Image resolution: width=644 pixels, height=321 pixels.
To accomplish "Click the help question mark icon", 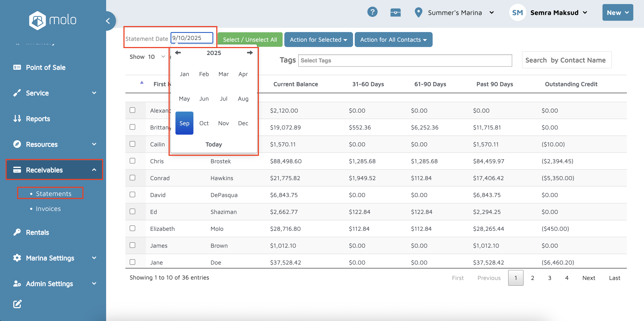I will click(372, 12).
